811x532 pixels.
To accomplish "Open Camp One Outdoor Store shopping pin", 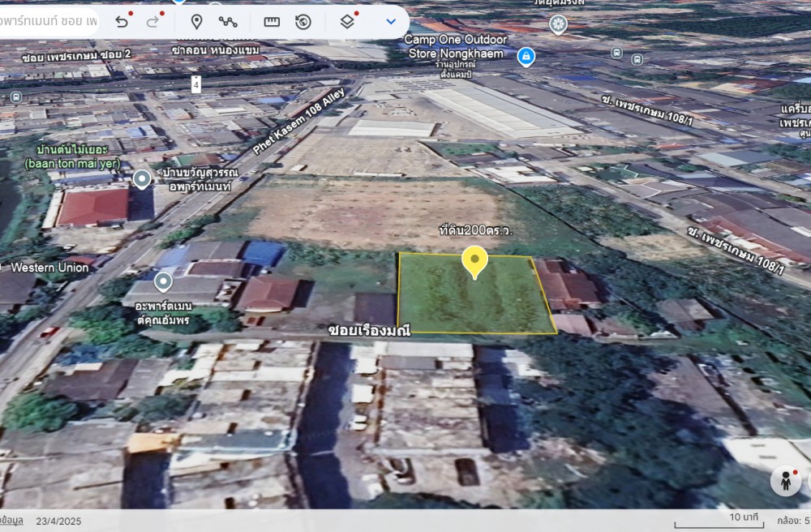I will pyautogui.click(x=526, y=57).
